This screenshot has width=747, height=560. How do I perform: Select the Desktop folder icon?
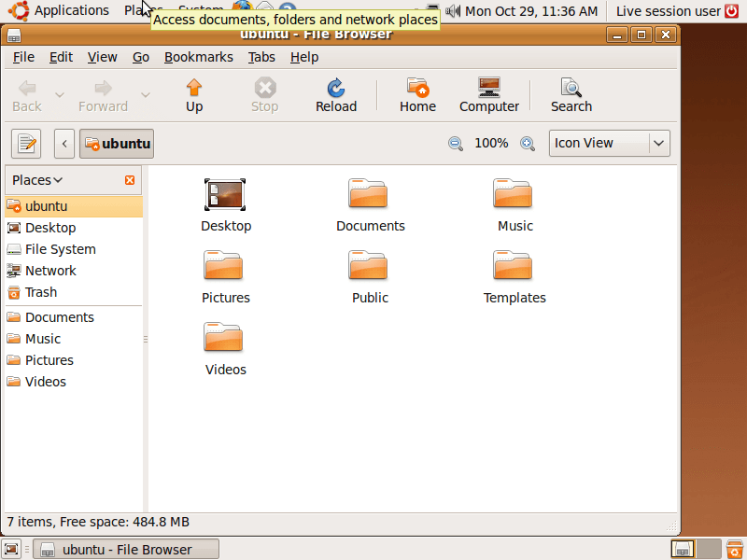[x=225, y=195]
